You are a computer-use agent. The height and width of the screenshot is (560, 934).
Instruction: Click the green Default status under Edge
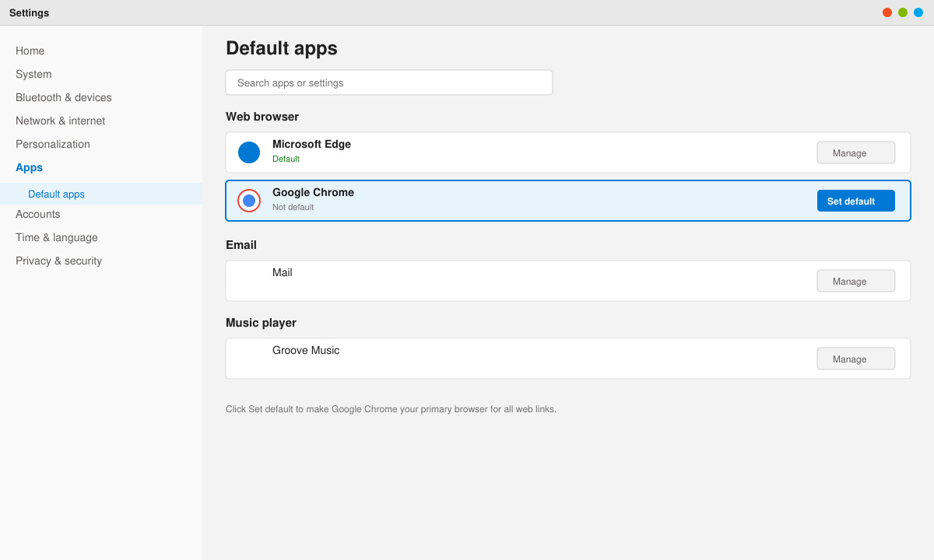tap(286, 159)
